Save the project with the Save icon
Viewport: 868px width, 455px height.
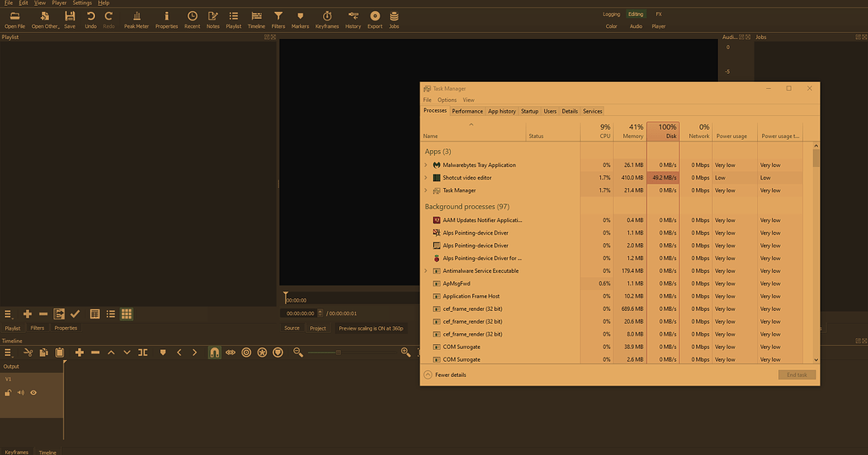[70, 17]
